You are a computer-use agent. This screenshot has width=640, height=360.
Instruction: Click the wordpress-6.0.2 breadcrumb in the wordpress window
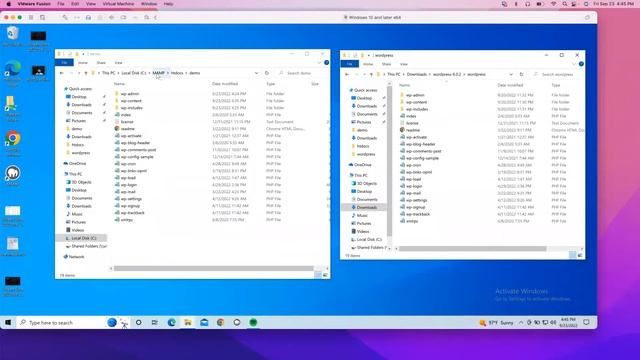coord(447,74)
